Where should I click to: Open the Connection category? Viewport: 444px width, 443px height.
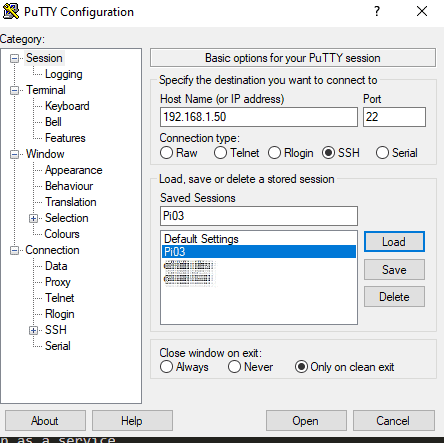click(x=52, y=250)
